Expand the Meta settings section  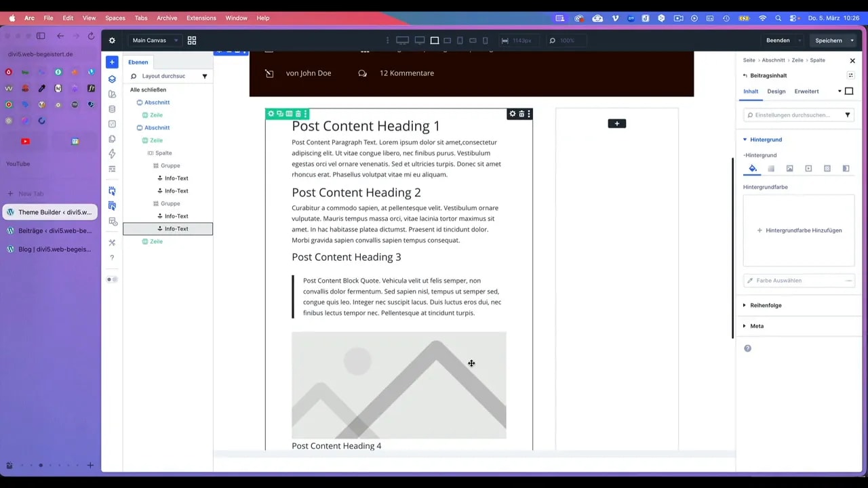tap(756, 326)
